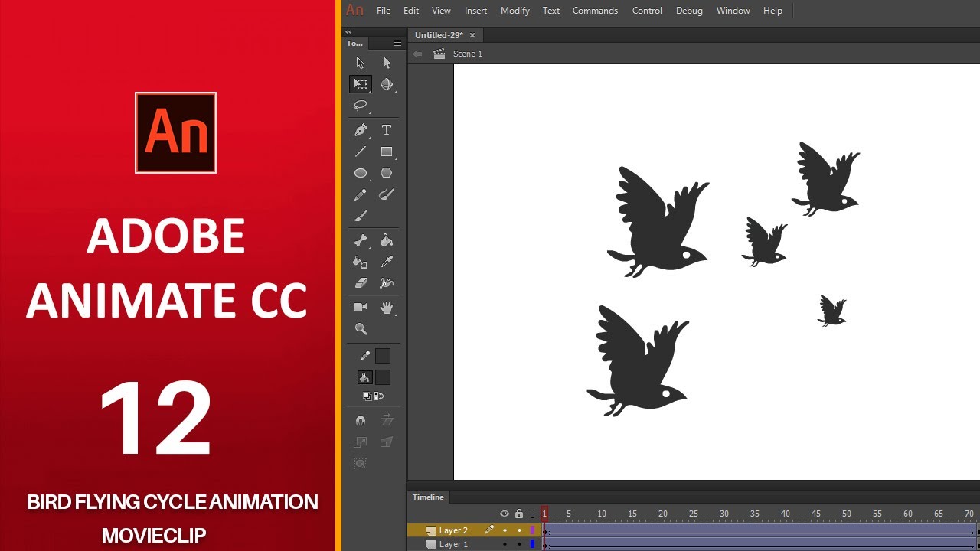Toggle outlines for all layers

[x=532, y=514]
